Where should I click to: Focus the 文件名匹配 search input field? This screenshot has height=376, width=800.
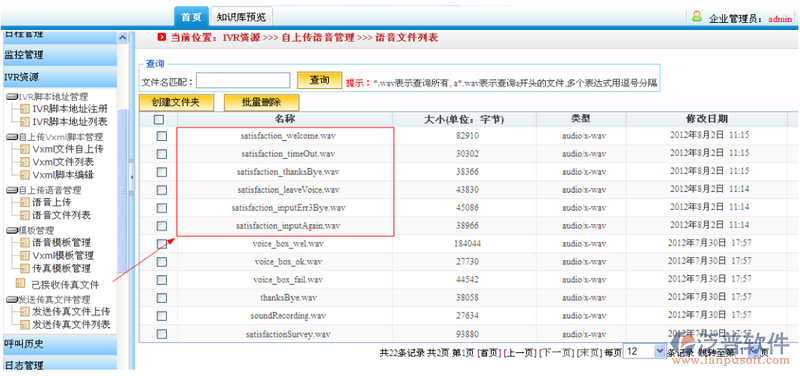[x=243, y=80]
